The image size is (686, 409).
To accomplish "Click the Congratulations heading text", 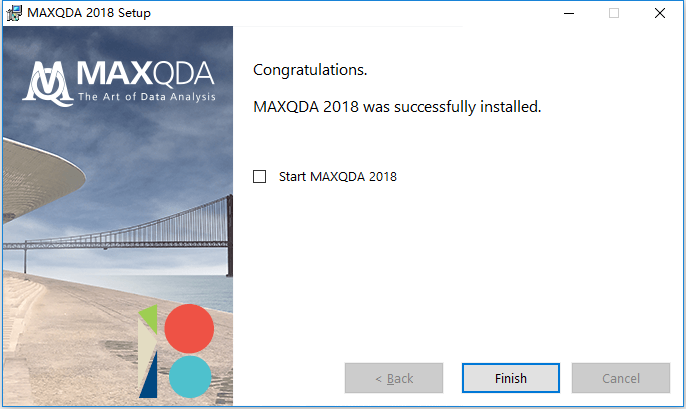I will click(x=310, y=70).
